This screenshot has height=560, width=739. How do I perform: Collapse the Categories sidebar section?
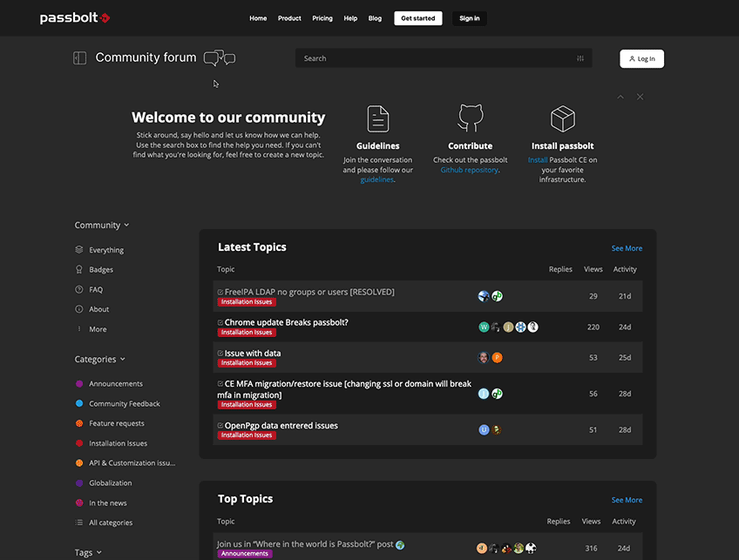(x=100, y=359)
